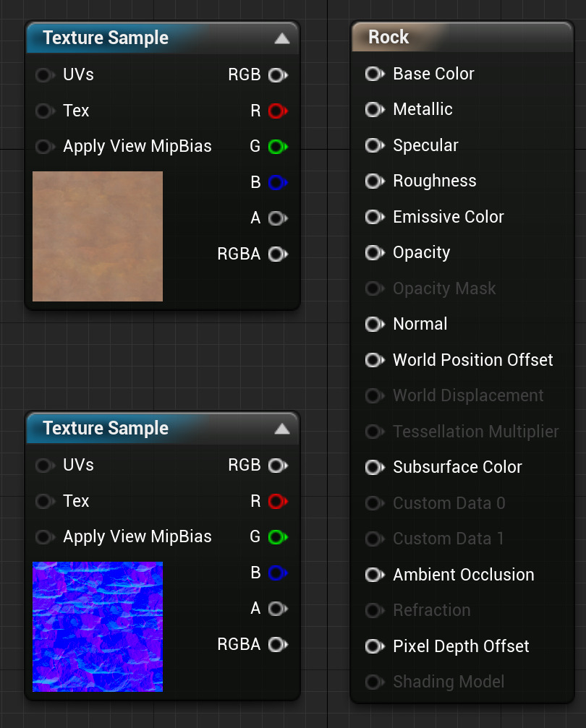The image size is (586, 728).
Task: Select the blue B channel pin of the lower Texture Sample
Action: pyautogui.click(x=278, y=573)
